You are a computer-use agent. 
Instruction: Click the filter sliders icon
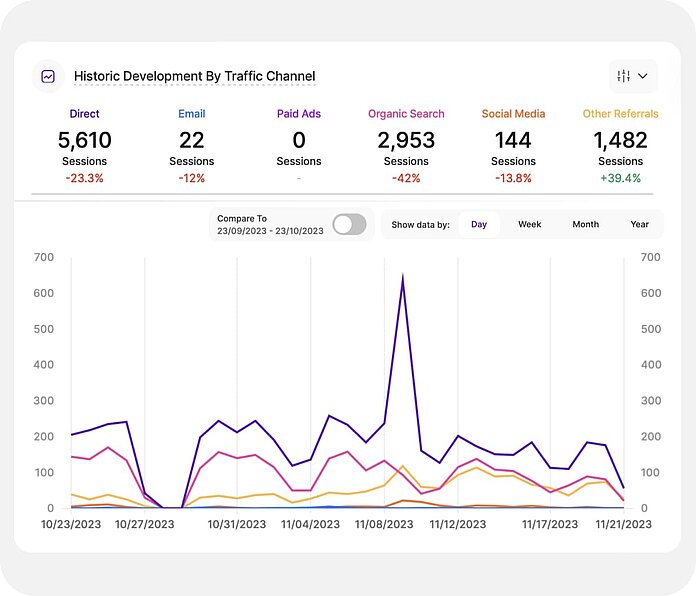tap(624, 76)
